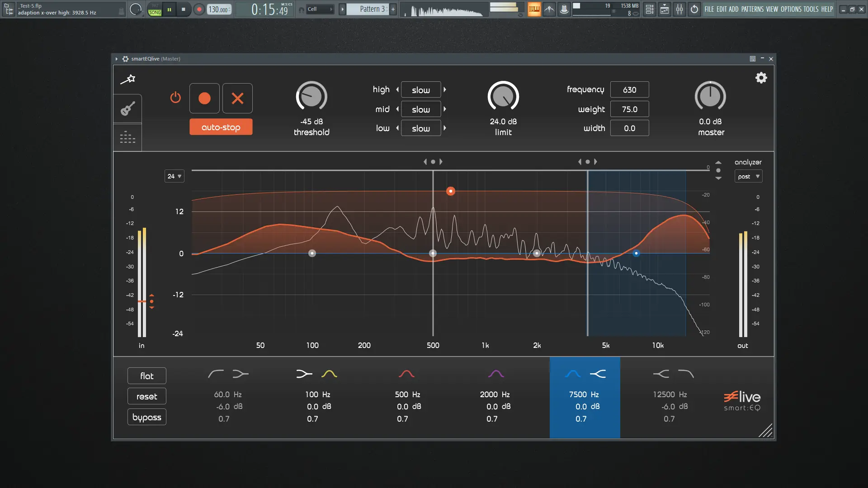Select the guitar instrument profile icon
This screenshot has width=868, height=488.
128,109
